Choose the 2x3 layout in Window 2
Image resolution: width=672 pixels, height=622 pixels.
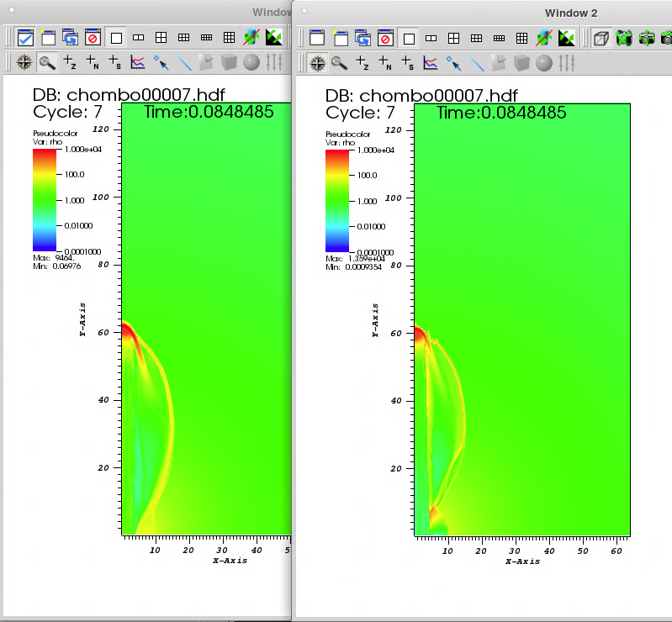tap(477, 39)
